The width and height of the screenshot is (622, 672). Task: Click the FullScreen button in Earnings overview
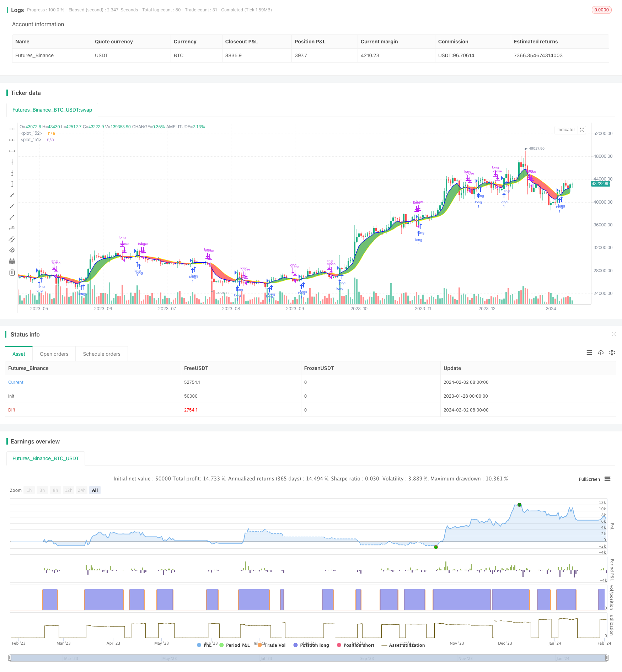pos(589,479)
